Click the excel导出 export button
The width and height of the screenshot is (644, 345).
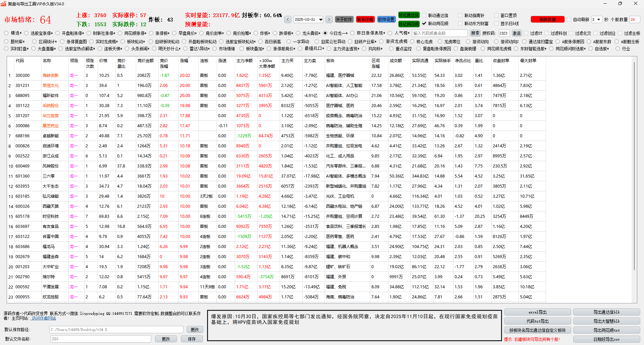pyautogui.click(x=537, y=312)
